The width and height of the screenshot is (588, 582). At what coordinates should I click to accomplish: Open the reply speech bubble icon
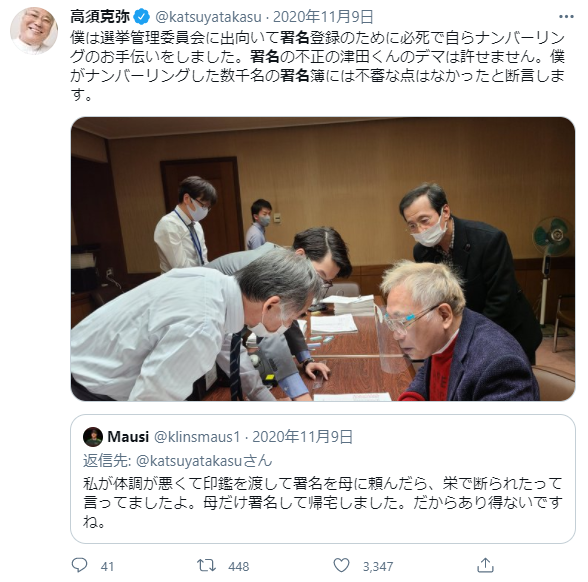[79, 565]
